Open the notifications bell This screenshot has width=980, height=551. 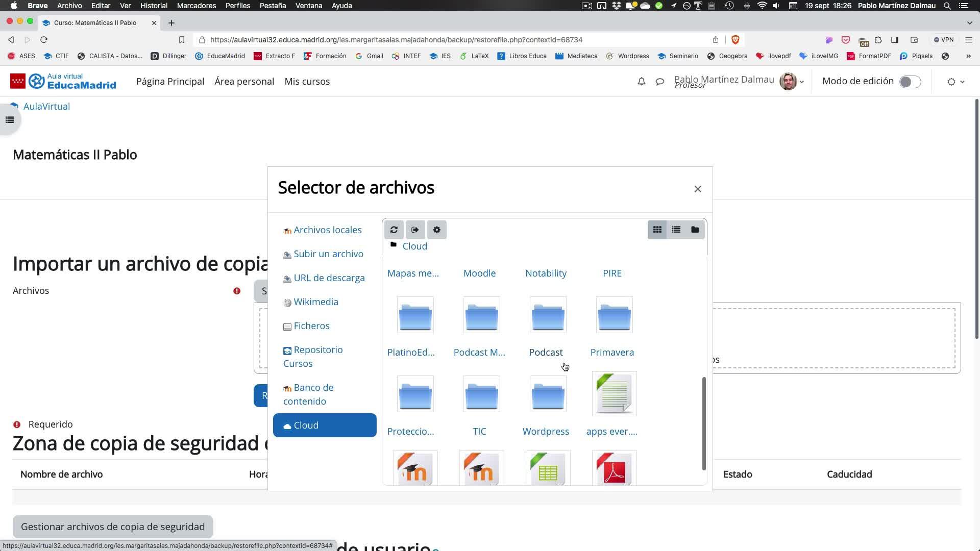[x=641, y=82]
